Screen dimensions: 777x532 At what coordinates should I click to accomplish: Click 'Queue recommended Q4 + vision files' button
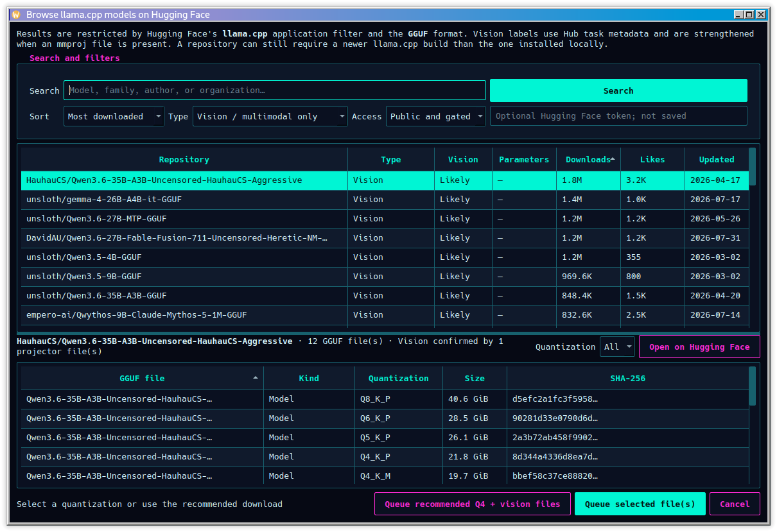tap(473, 504)
